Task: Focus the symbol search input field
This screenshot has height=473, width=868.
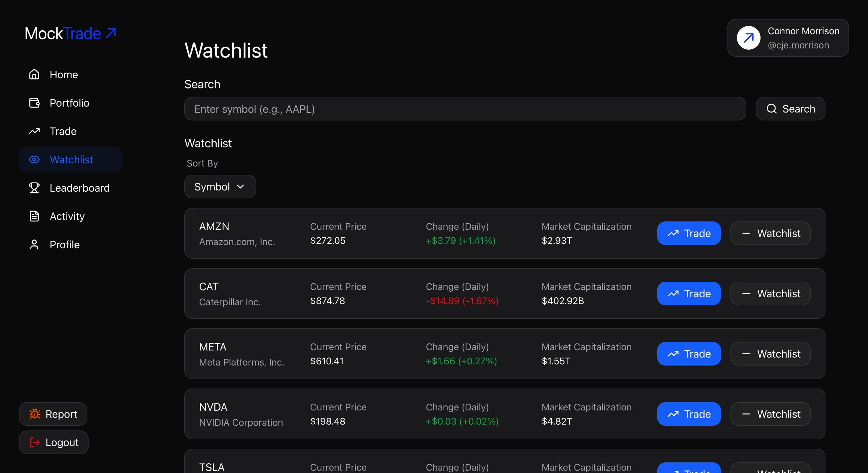Action: click(465, 109)
